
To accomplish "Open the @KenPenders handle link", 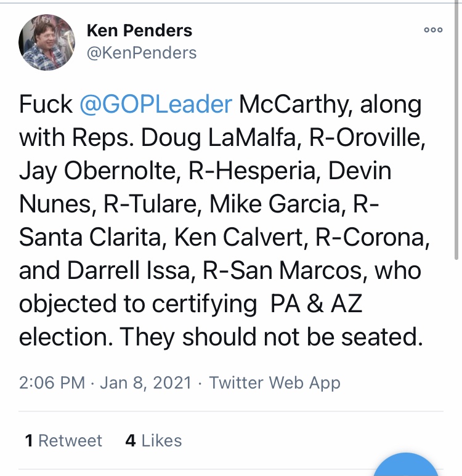I will click(142, 53).
